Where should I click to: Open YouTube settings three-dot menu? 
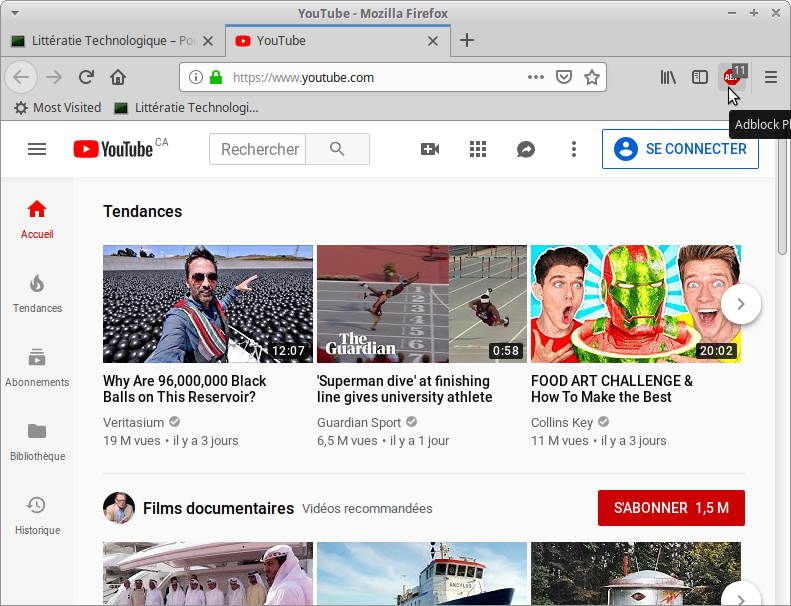click(x=574, y=149)
